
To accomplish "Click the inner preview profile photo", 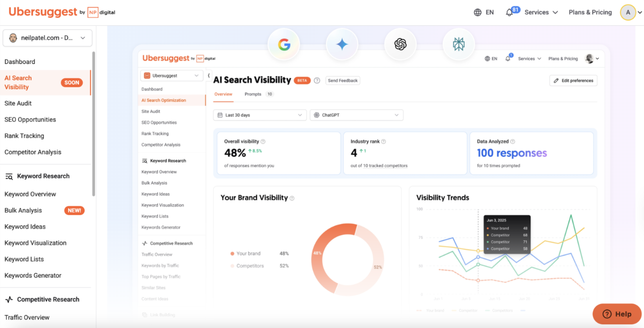I will point(589,59).
